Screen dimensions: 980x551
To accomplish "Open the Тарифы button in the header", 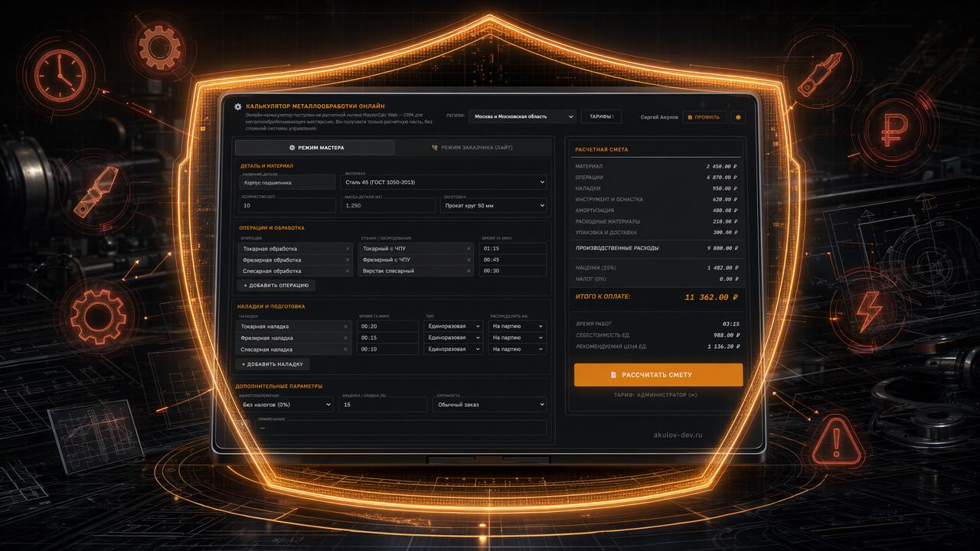I will tap(601, 116).
